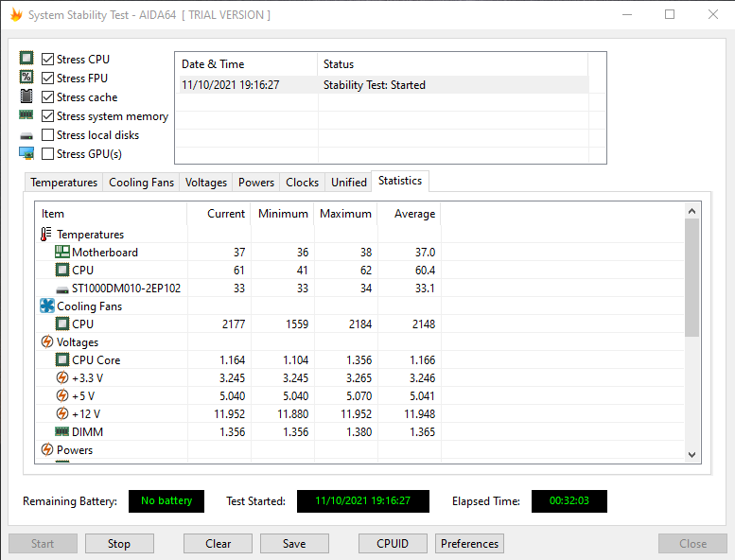Click CPU temperature average value 60.4

point(425,271)
